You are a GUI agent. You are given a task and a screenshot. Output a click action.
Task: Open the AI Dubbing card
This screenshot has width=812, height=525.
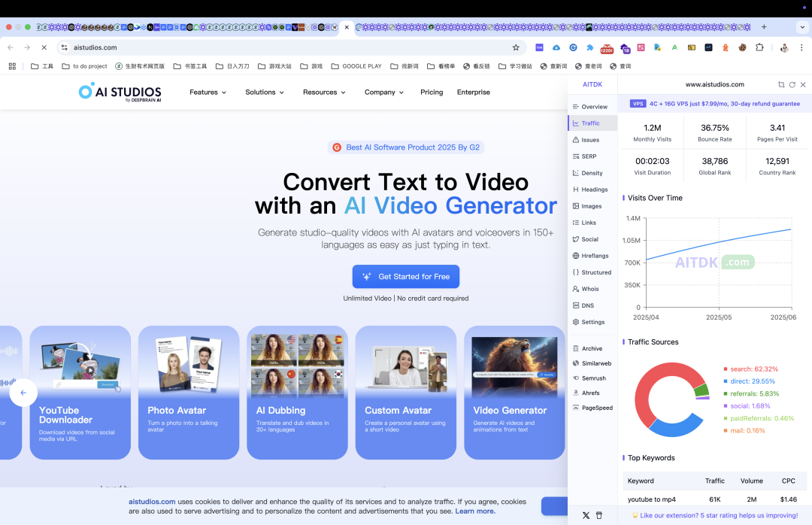coord(297,393)
